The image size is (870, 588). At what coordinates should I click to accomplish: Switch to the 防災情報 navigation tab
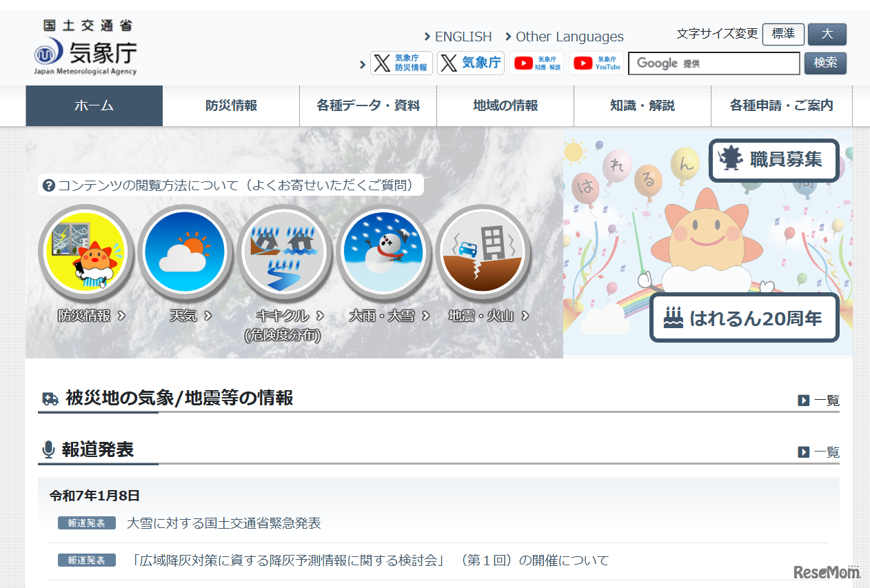pos(230,105)
